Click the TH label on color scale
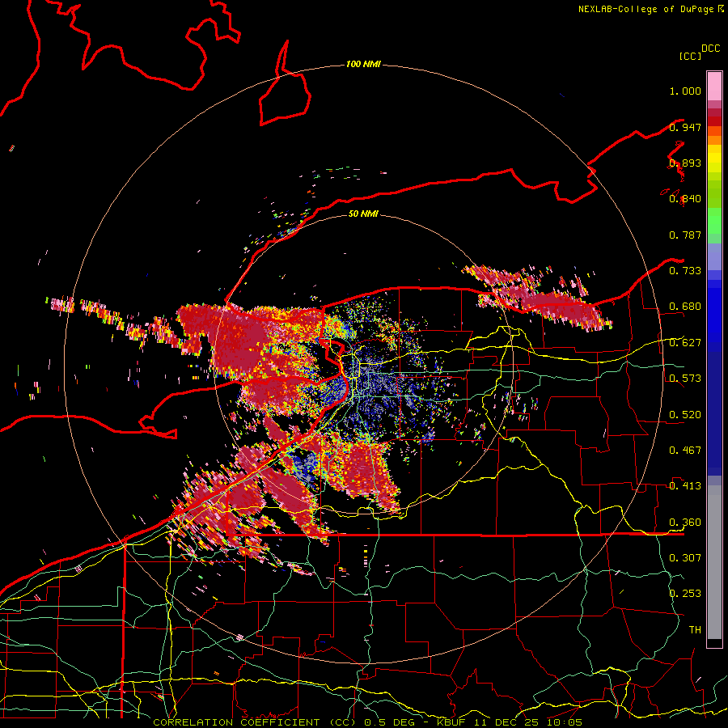The height and width of the screenshot is (728, 728). pyautogui.click(x=695, y=629)
